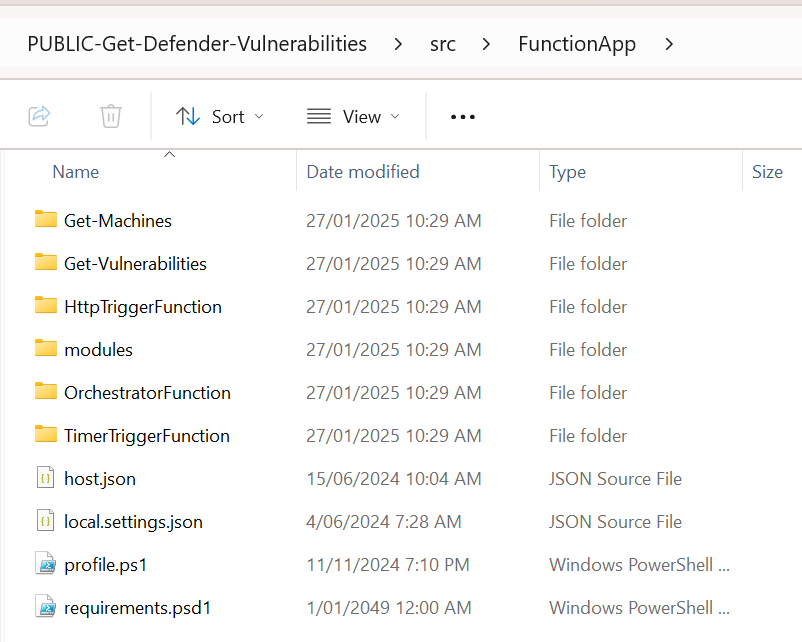Click date modified of OrchestratorFunction folder
Screen dimensions: 802x642
[x=394, y=393]
